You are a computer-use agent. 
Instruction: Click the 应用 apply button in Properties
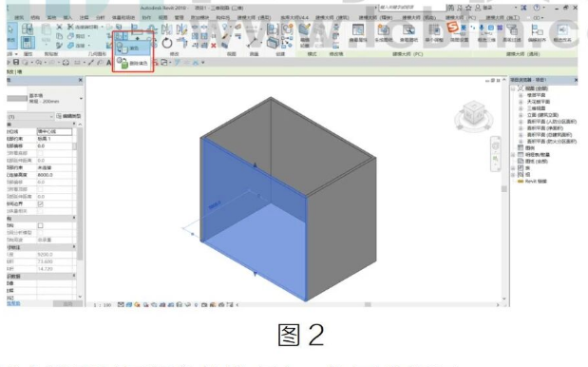click(x=67, y=303)
